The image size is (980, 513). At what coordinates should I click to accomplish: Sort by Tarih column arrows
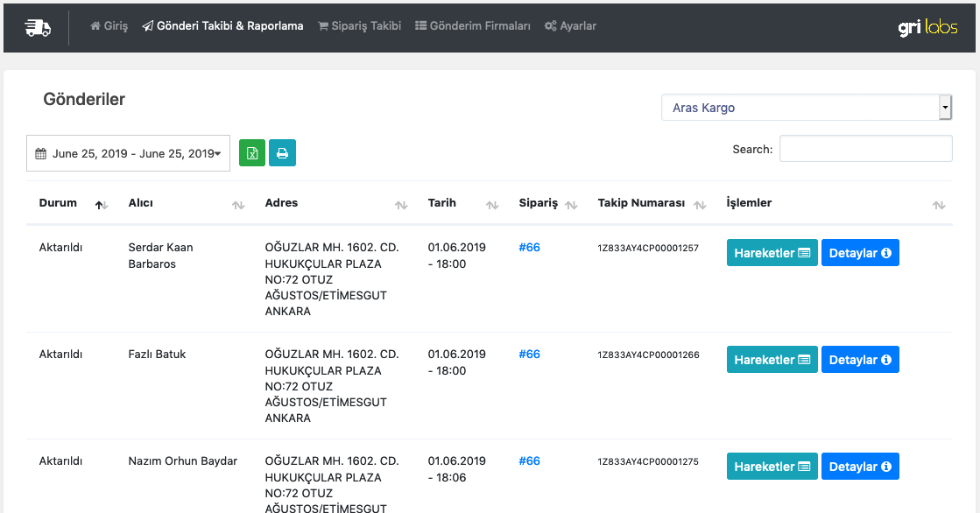[492, 205]
